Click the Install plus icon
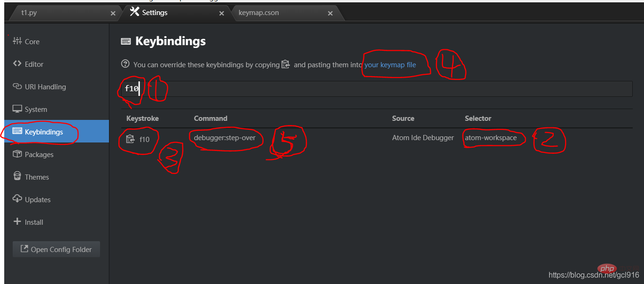 point(17,221)
